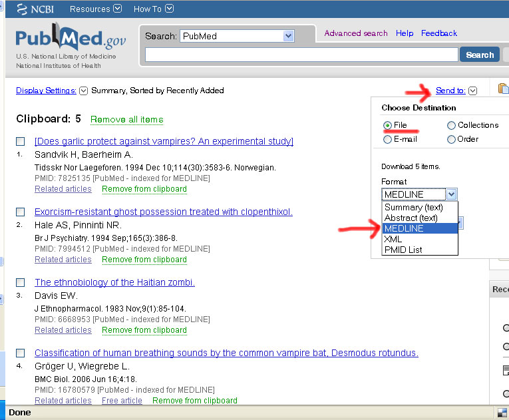This screenshot has width=509, height=420.
Task: Click the blue Search button
Action: pos(480,55)
